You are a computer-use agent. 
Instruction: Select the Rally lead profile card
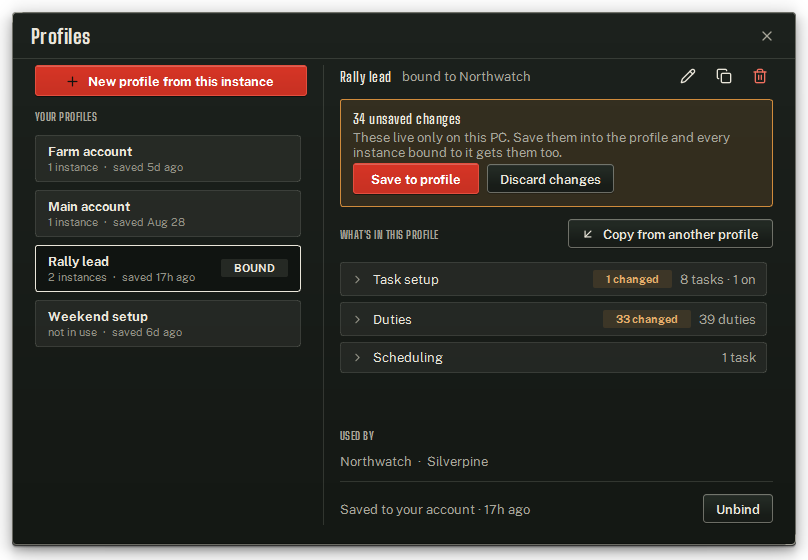pos(168,268)
